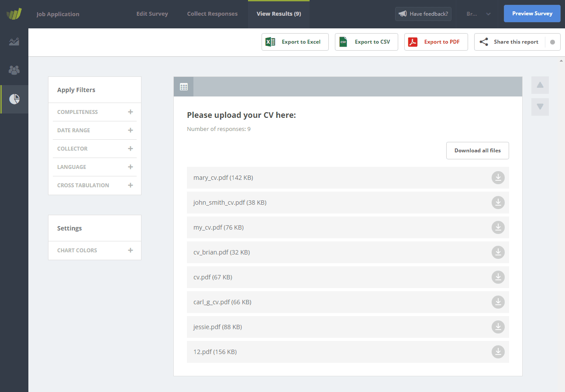
Task: Download carl_g_cv.pdf using its download icon
Action: click(498, 302)
